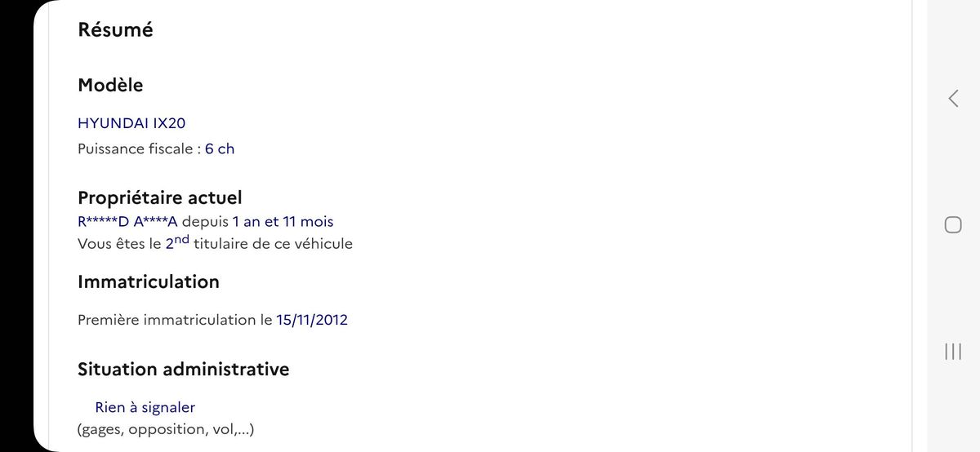This screenshot has height=452, width=980.
Task: Click the Première immatriculation le label
Action: pyautogui.click(x=175, y=320)
